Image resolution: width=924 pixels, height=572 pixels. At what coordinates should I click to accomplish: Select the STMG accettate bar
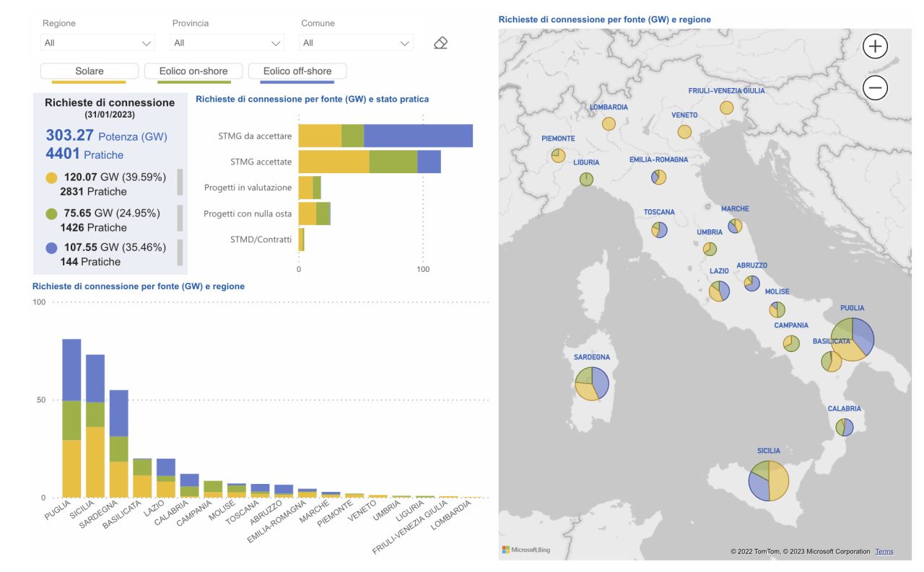click(x=370, y=162)
